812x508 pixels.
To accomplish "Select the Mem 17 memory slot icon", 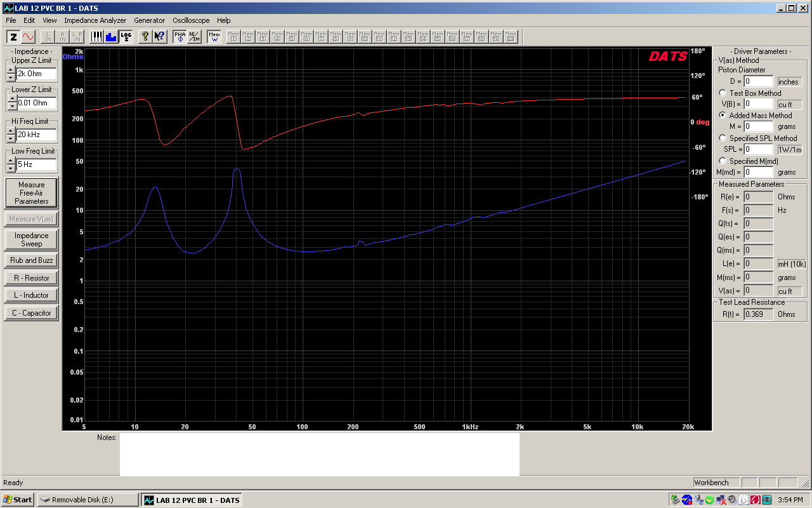I will click(467, 37).
